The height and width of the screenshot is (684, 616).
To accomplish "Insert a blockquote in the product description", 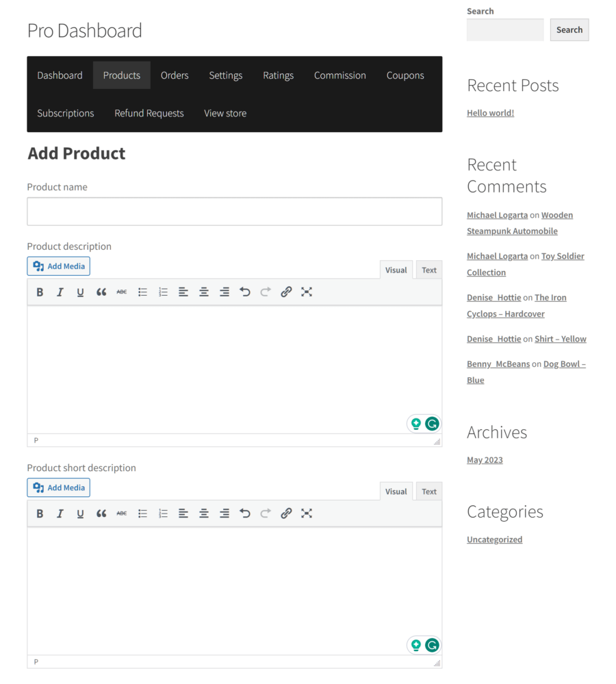I will tap(101, 292).
